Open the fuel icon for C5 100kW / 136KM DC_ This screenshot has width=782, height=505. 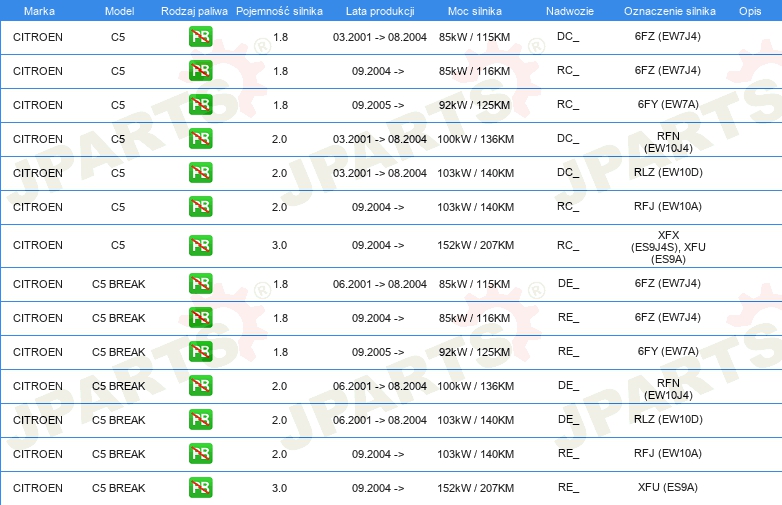point(200,139)
